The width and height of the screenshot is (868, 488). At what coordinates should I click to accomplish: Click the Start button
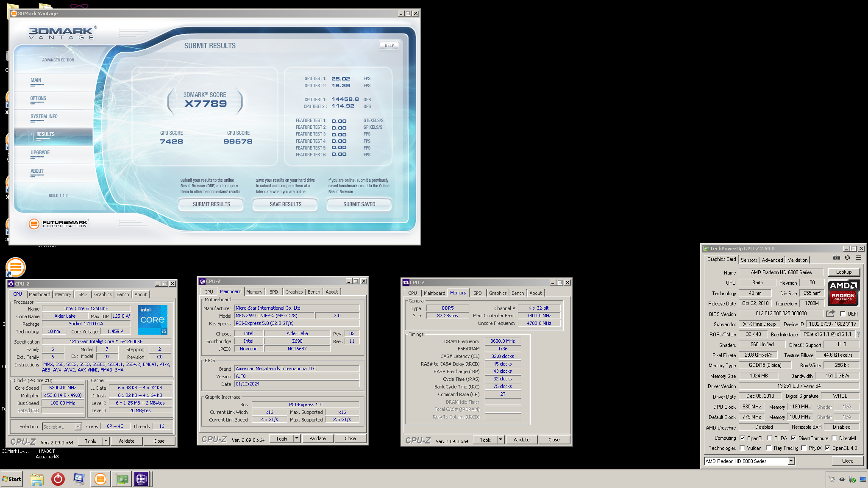click(x=11, y=479)
